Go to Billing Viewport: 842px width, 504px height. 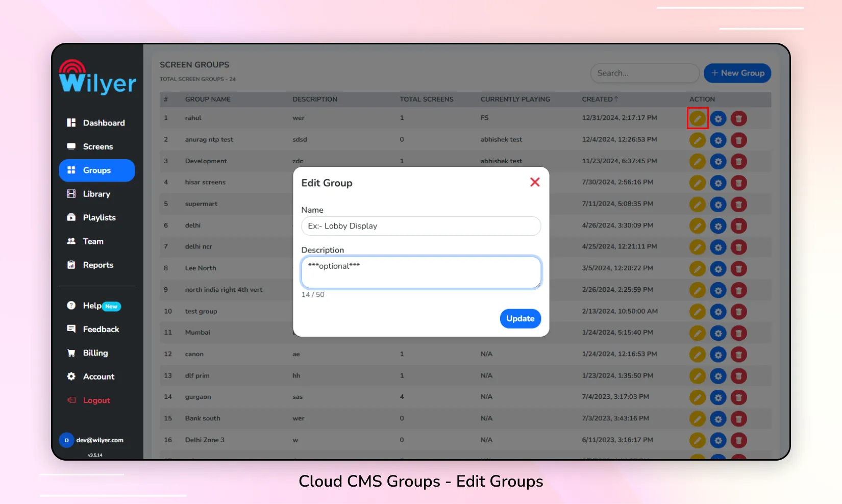[97, 353]
